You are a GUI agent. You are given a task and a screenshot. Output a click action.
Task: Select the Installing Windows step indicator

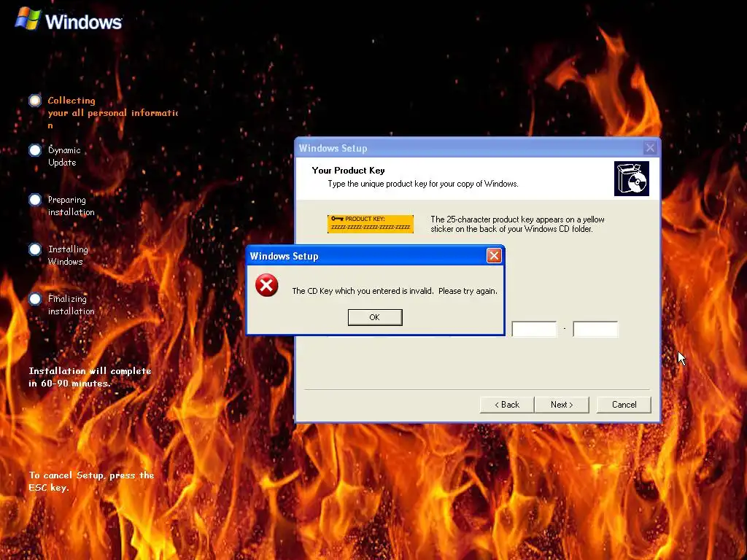35,249
